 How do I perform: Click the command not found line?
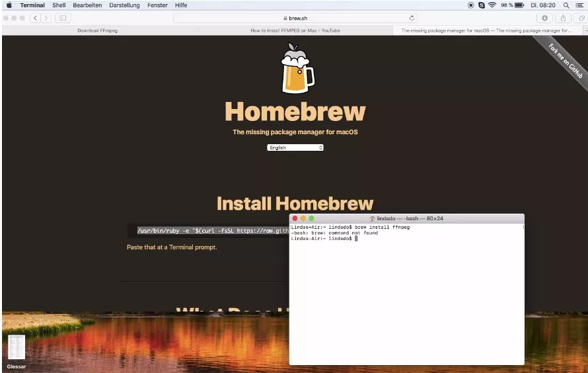click(x=334, y=233)
